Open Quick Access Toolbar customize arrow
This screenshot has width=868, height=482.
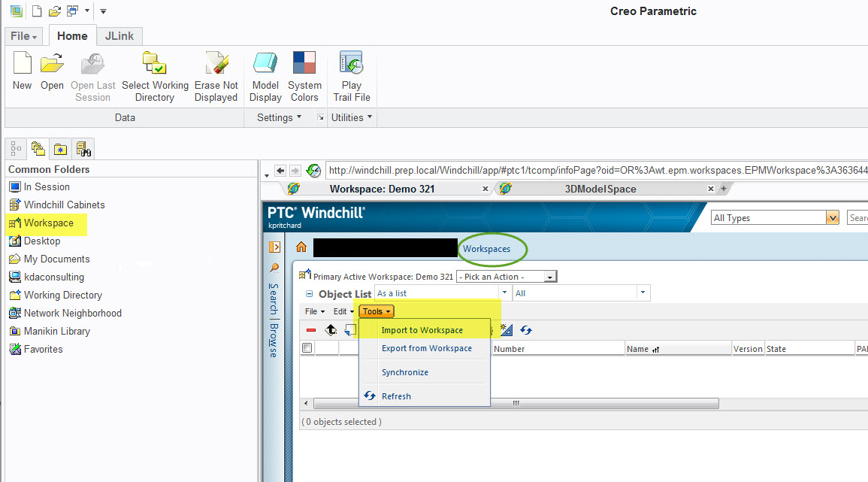[103, 11]
